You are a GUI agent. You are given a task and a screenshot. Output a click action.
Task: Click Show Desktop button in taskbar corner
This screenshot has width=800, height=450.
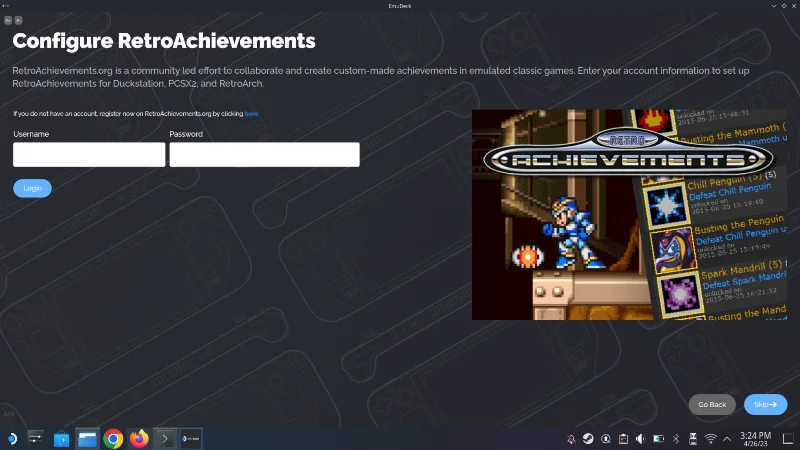click(788, 439)
